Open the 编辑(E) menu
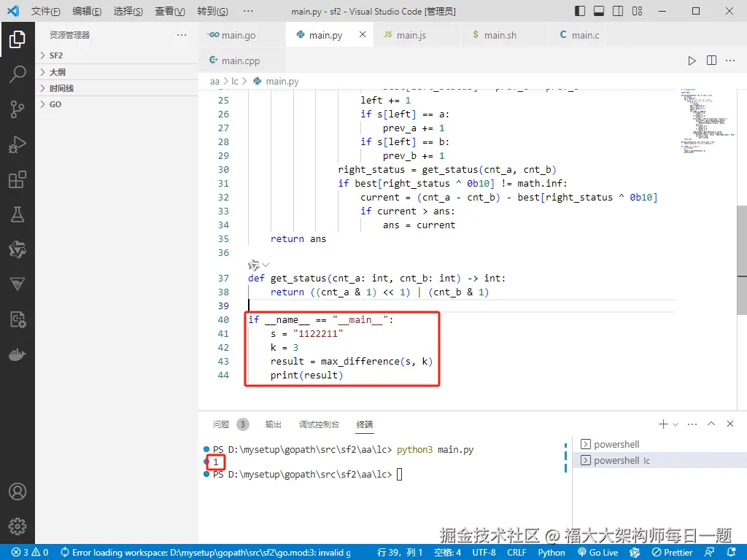This screenshot has height=560, width=747. pos(87,11)
